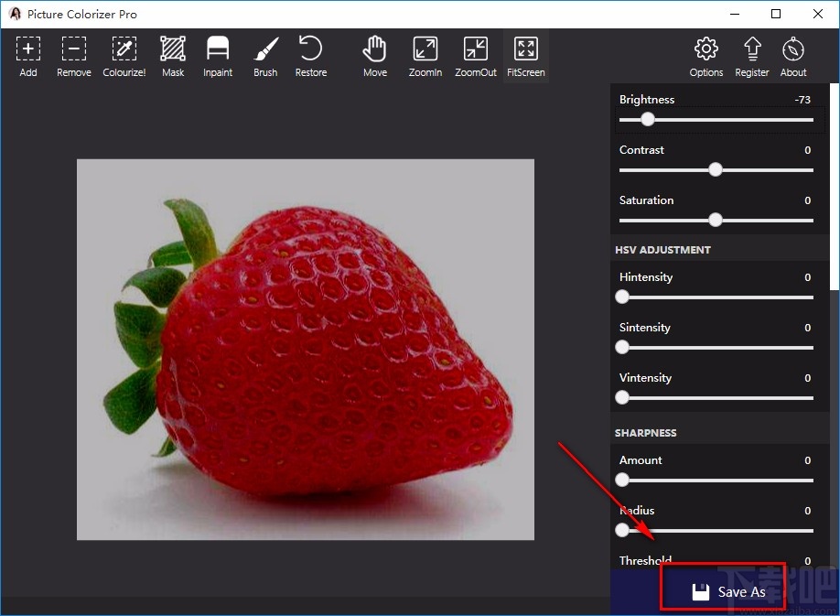Select the Remove region tool
Image resolution: width=840 pixels, height=616 pixels.
click(x=73, y=56)
